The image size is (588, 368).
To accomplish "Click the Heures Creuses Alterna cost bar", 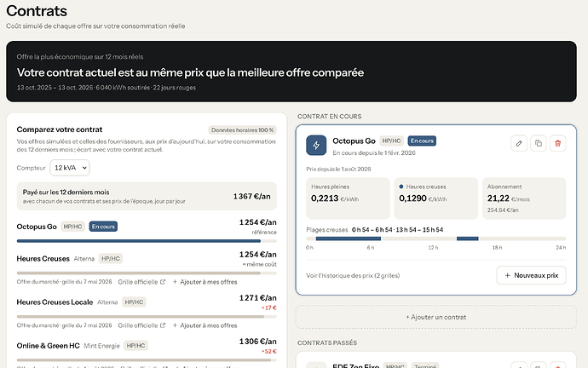I will 147,273.
